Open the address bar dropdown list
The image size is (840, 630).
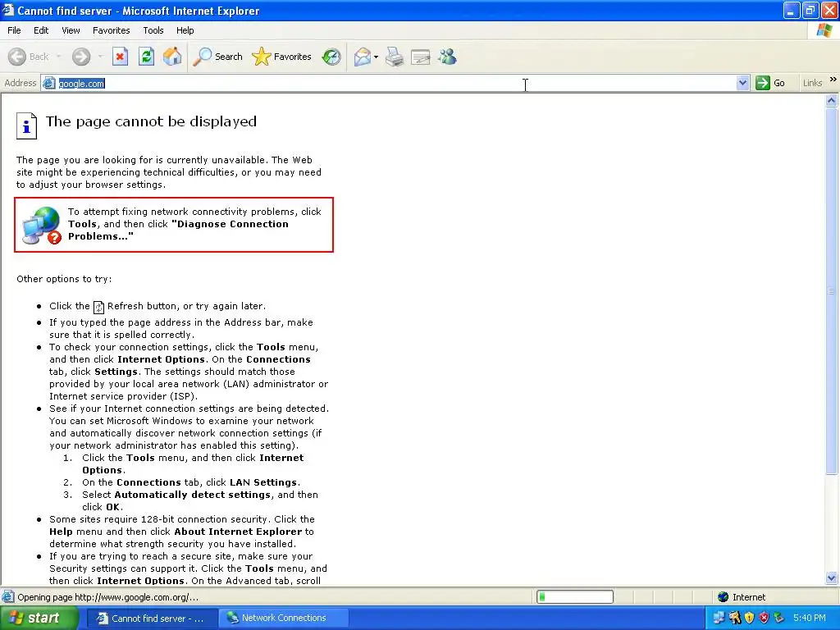point(742,83)
